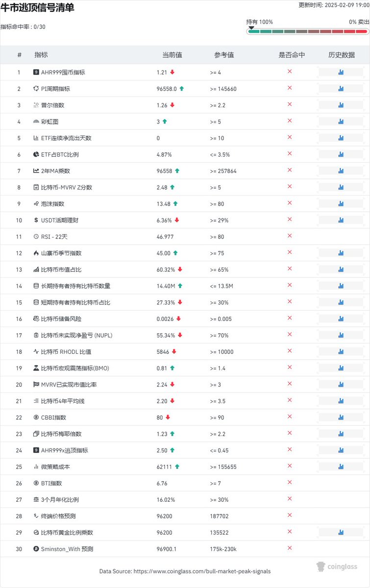
Task: Open history chart for AHR999x逃顶指标 row
Action: (341, 450)
